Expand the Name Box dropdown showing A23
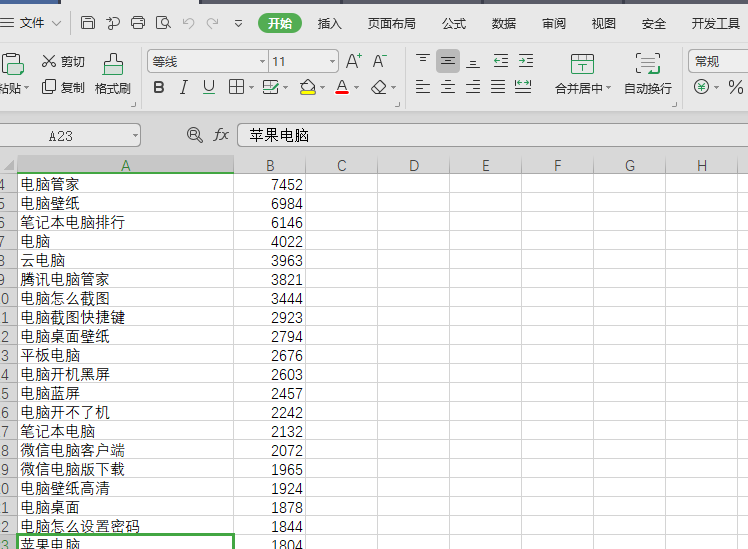The image size is (748, 549). coord(134,135)
